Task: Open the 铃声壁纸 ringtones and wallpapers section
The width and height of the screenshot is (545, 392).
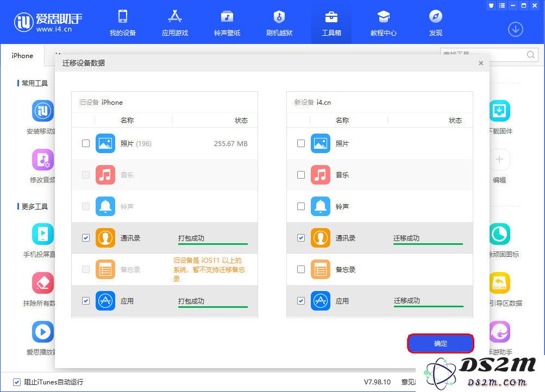Action: [x=227, y=23]
